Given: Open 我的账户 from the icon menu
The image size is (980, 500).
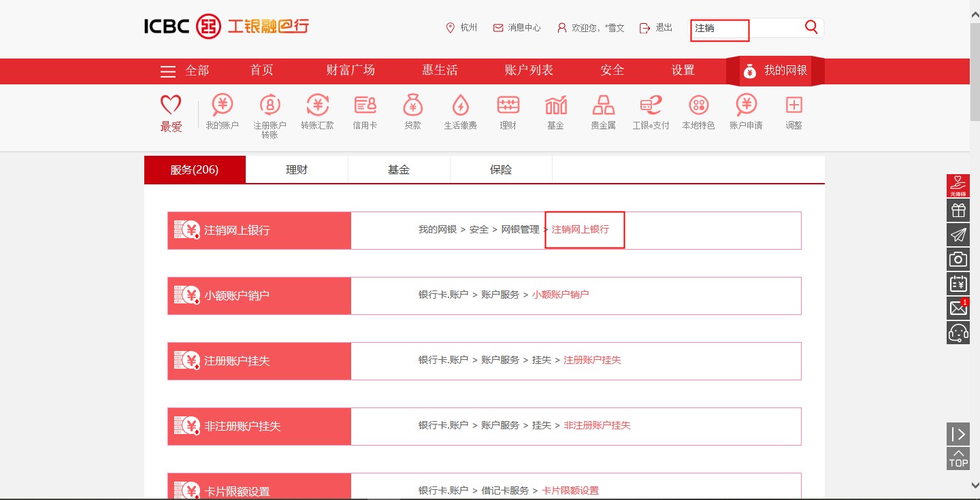Looking at the screenshot, I should [x=221, y=112].
